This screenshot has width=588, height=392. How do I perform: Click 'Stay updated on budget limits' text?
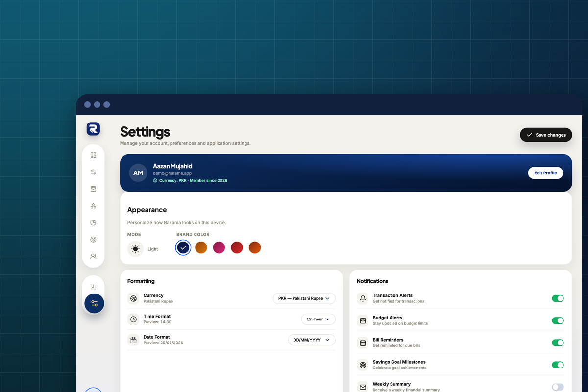pyautogui.click(x=400, y=323)
